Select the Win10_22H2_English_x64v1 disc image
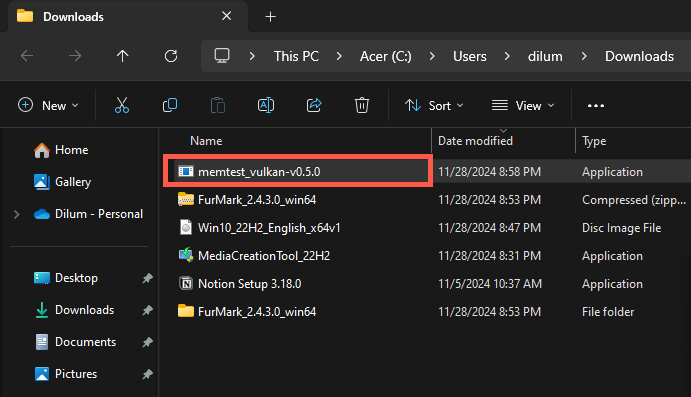The height and width of the screenshot is (397, 691). click(x=269, y=228)
